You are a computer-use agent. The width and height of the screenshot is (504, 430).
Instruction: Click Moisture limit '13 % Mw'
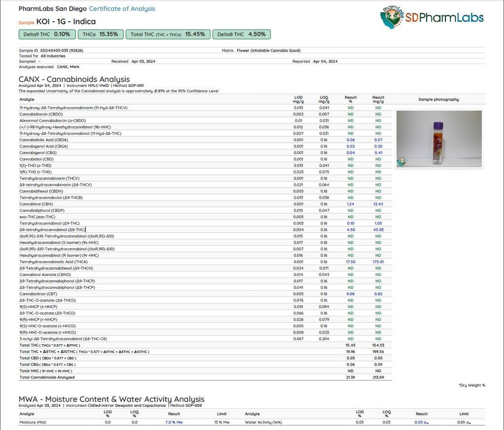click(222, 422)
